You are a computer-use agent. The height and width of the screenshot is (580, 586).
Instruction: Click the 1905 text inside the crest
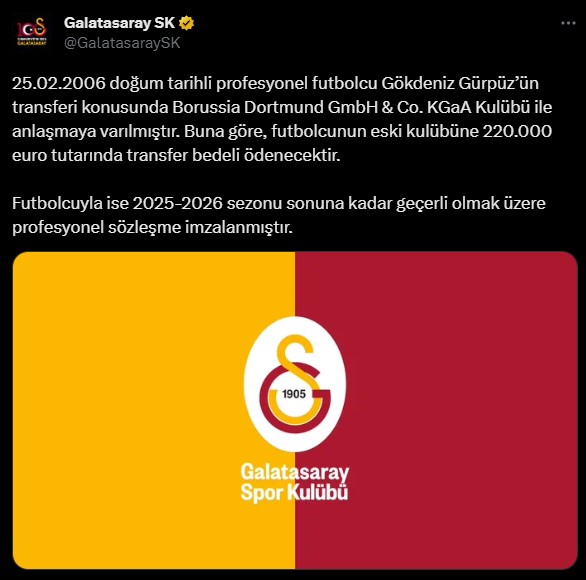[x=294, y=394]
